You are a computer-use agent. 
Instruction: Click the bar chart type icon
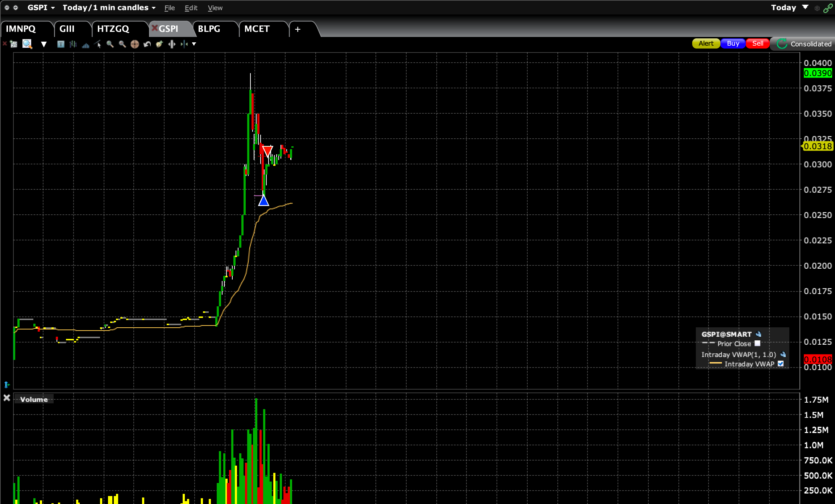coord(73,44)
